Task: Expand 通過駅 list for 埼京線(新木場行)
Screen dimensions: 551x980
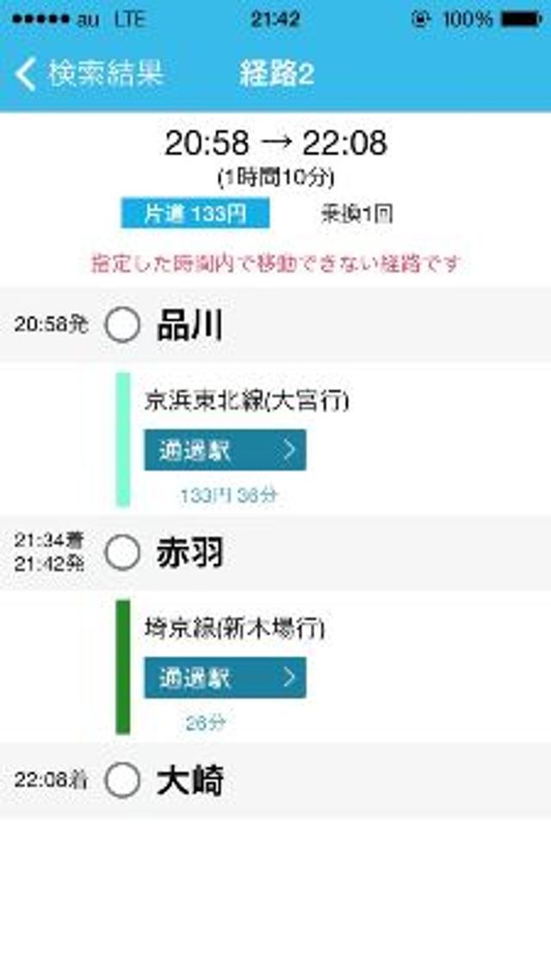Action: click(x=224, y=677)
